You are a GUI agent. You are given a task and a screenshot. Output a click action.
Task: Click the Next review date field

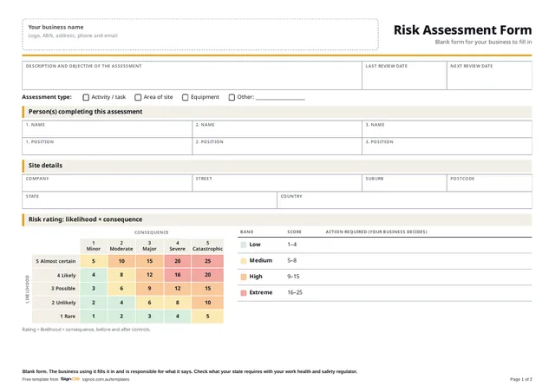(x=489, y=75)
